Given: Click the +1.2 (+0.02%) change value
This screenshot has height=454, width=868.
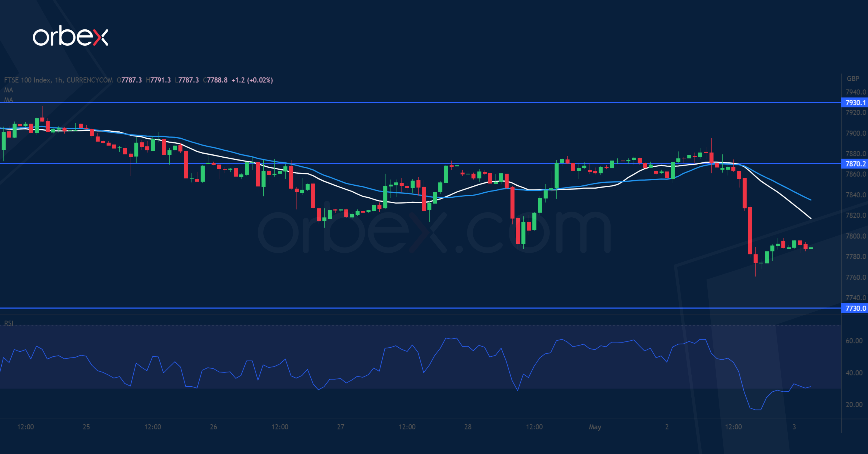Looking at the screenshot, I should click(x=252, y=80).
